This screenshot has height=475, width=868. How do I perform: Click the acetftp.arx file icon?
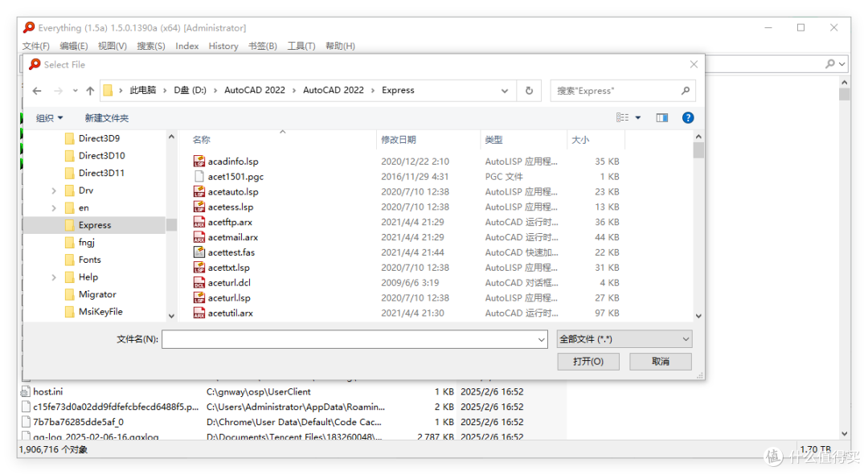199,222
